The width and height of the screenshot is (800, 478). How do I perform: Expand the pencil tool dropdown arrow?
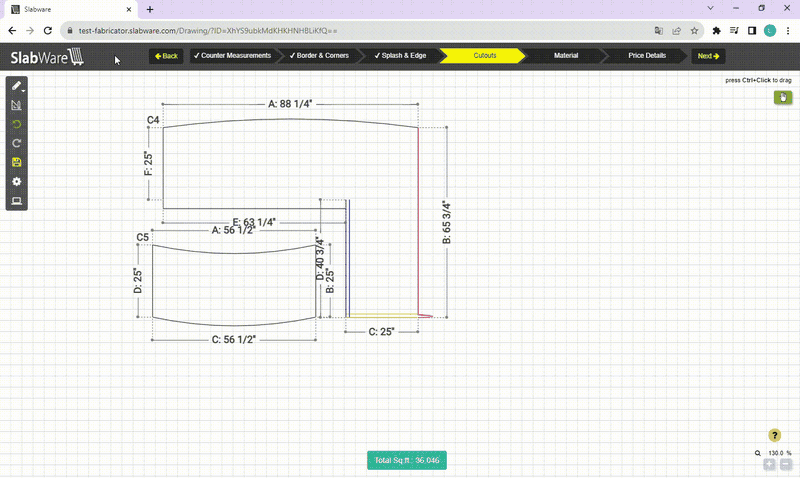tap(23, 91)
